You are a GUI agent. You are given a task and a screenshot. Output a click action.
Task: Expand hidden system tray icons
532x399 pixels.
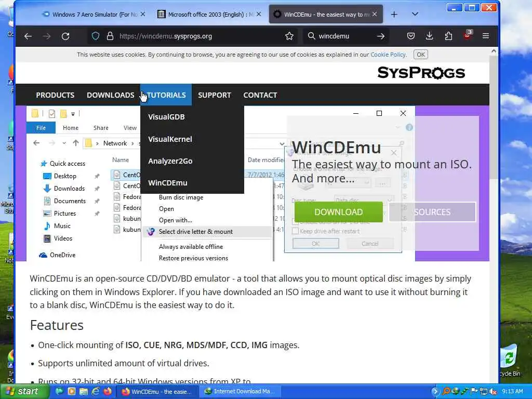(x=435, y=392)
